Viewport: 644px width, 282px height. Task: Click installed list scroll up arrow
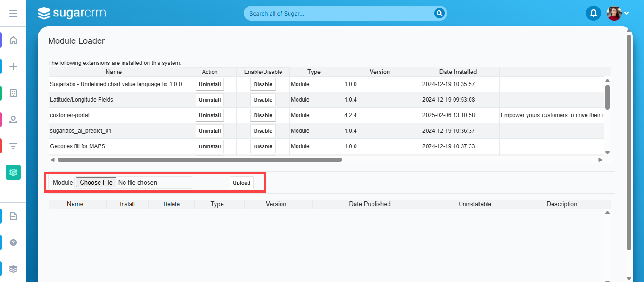coord(607,80)
